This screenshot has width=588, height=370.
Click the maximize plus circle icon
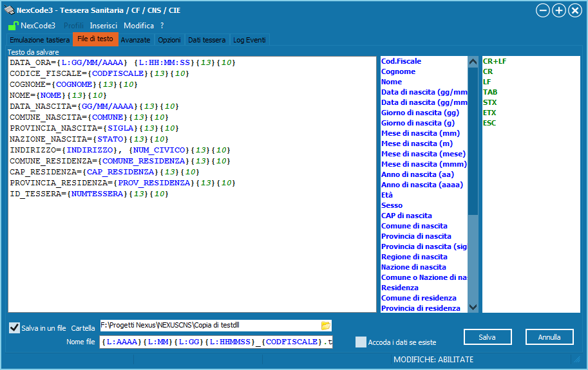(x=559, y=10)
